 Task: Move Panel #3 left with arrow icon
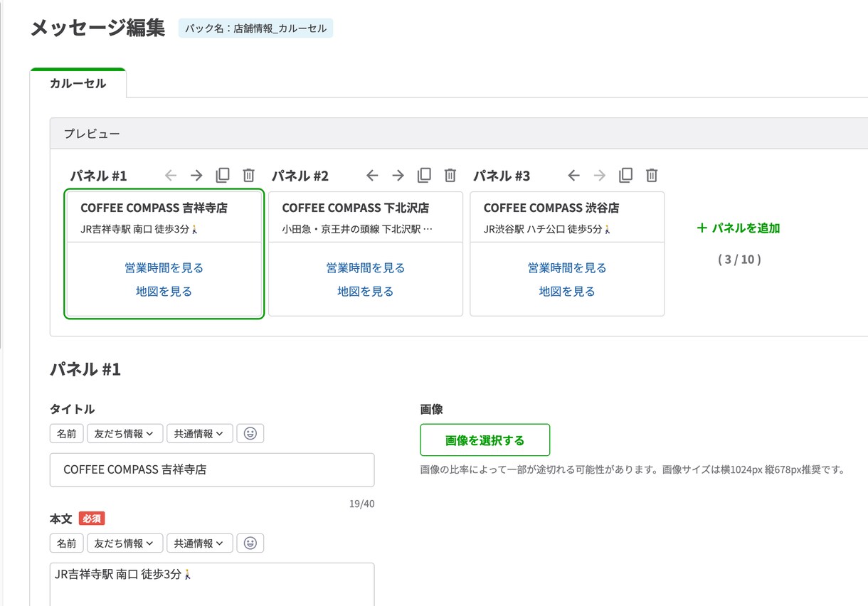point(573,175)
